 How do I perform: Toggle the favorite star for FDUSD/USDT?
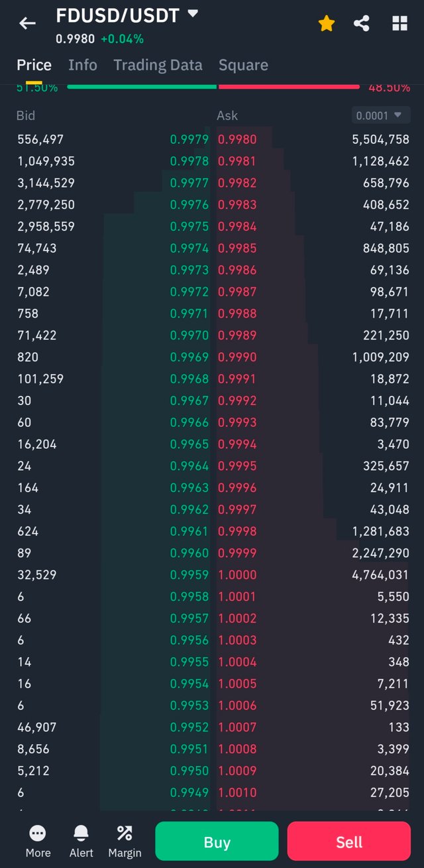pyautogui.click(x=326, y=24)
